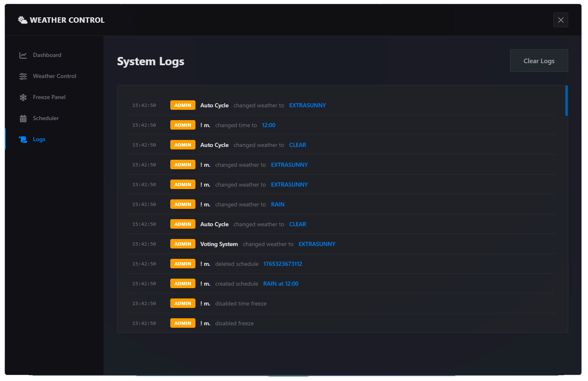This screenshot has height=381, width=588.
Task: Click ADMIN badge on 'changed time to' row
Action: pyautogui.click(x=183, y=125)
